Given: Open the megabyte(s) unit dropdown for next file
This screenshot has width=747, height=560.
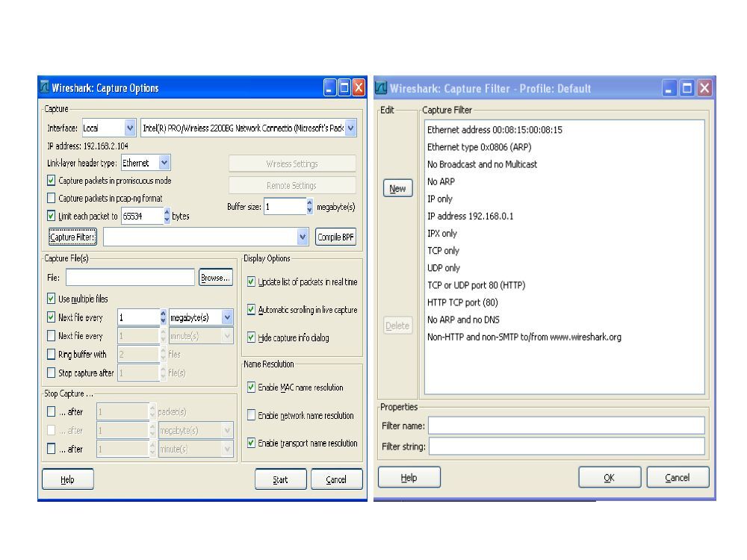Looking at the screenshot, I should [227, 317].
